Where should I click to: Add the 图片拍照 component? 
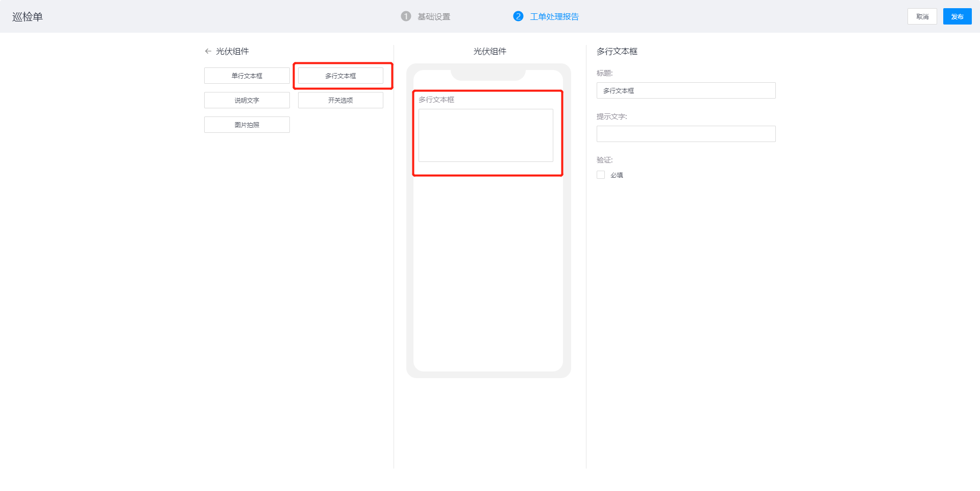coord(247,125)
